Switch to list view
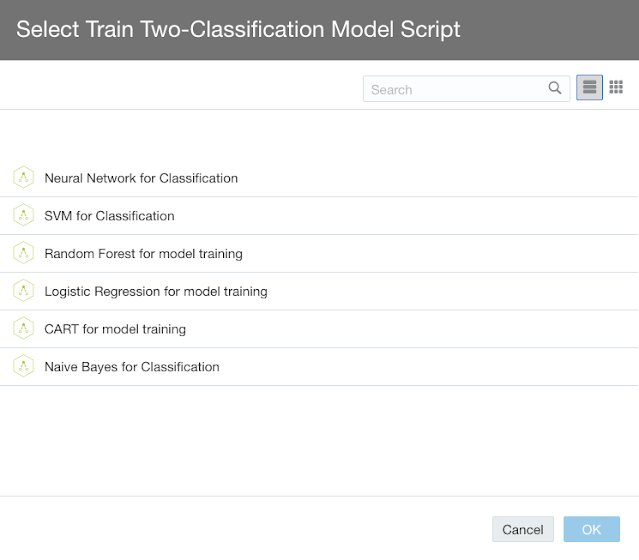This screenshot has height=560, width=639. click(x=590, y=89)
